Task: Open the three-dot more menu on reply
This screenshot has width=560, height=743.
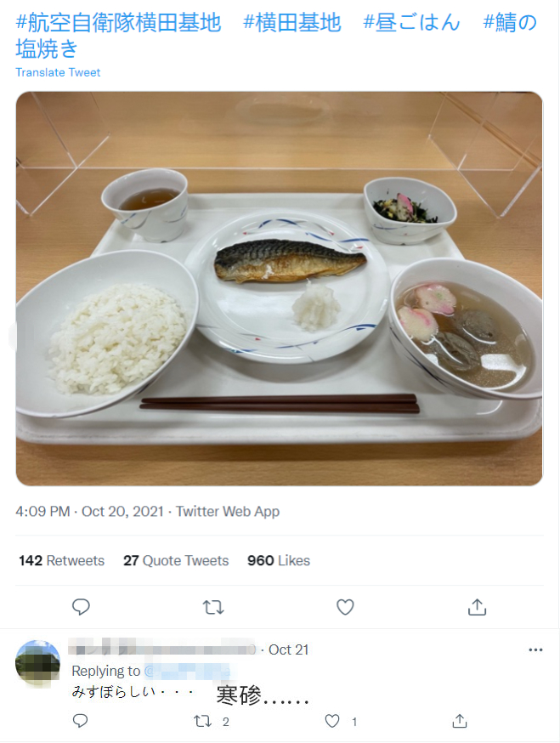Action: [535, 650]
